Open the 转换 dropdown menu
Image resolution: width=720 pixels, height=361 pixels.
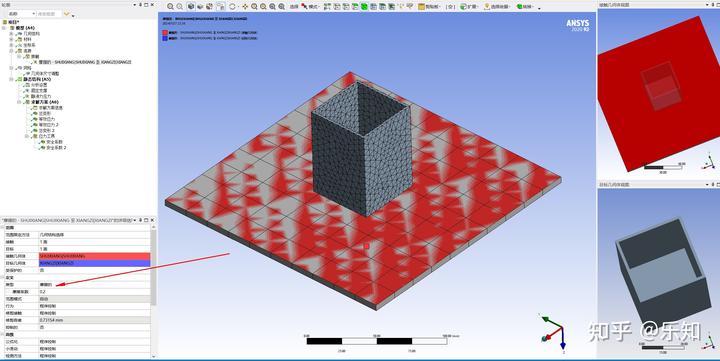(525, 6)
